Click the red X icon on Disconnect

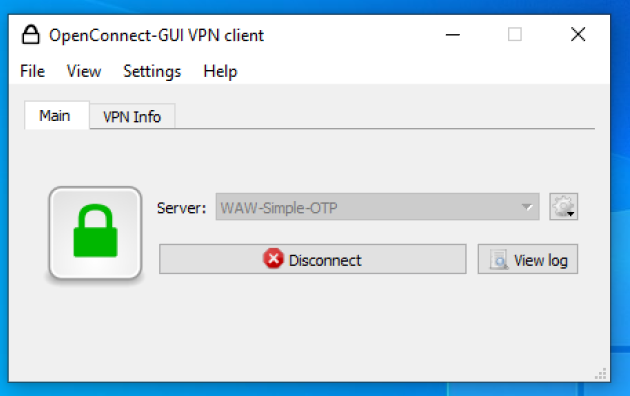[x=273, y=259]
